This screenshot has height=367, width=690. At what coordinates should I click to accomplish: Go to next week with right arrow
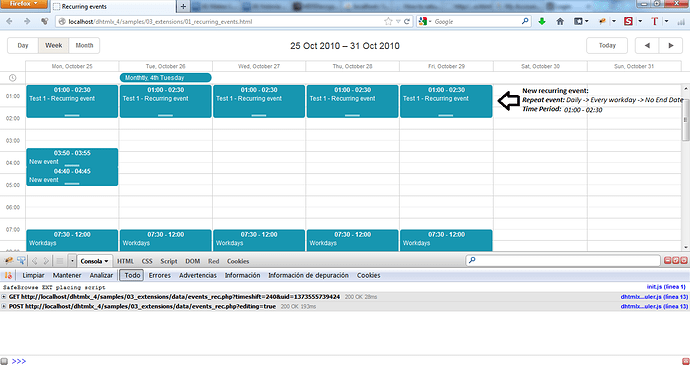[671, 45]
